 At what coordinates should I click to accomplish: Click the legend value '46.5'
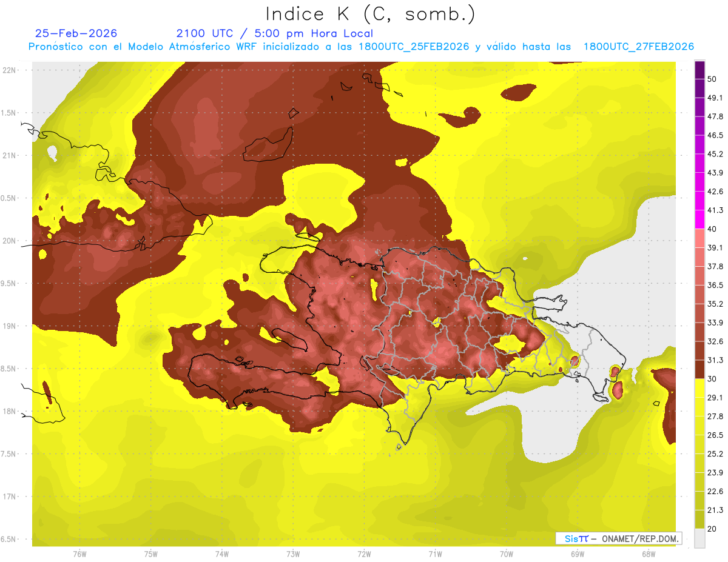pos(715,135)
